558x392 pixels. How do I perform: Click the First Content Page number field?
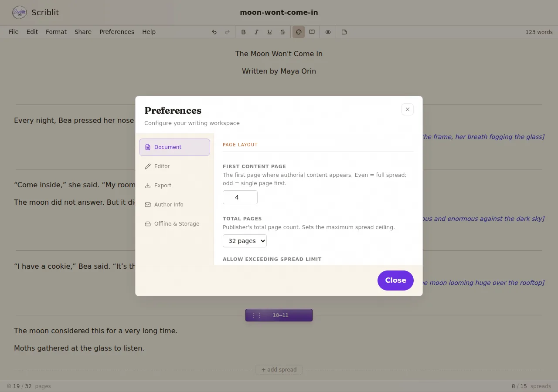tap(240, 197)
